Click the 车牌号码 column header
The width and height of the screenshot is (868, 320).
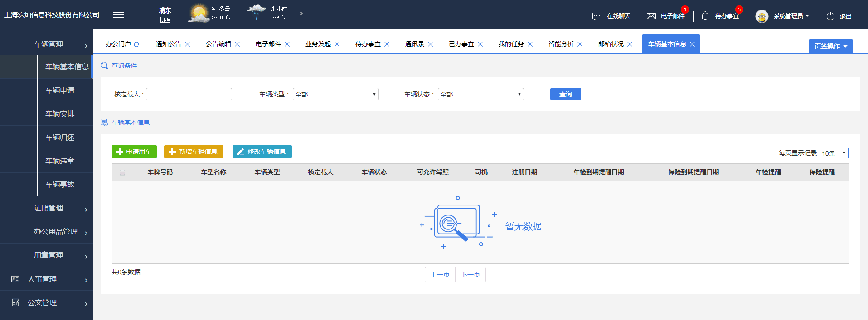(160, 172)
